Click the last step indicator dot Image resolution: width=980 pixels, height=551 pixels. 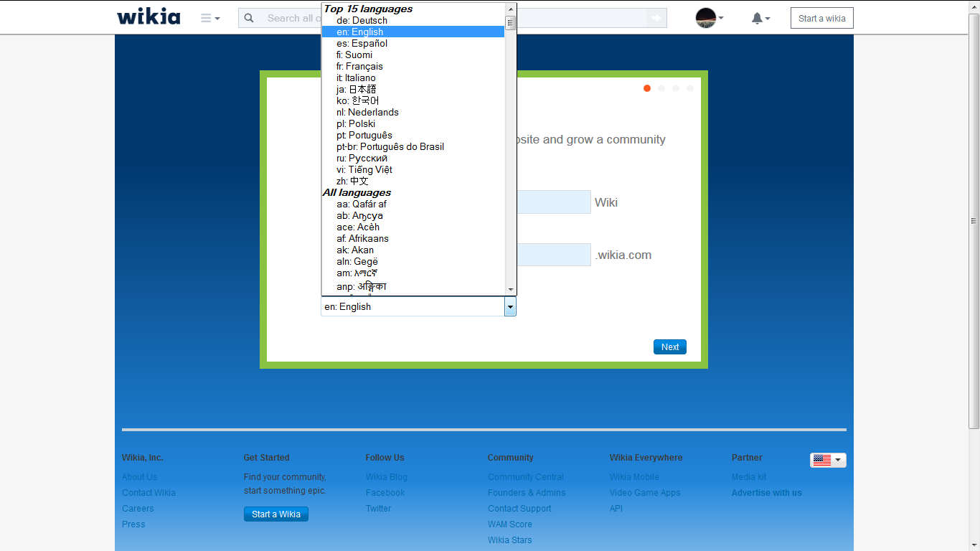point(690,88)
